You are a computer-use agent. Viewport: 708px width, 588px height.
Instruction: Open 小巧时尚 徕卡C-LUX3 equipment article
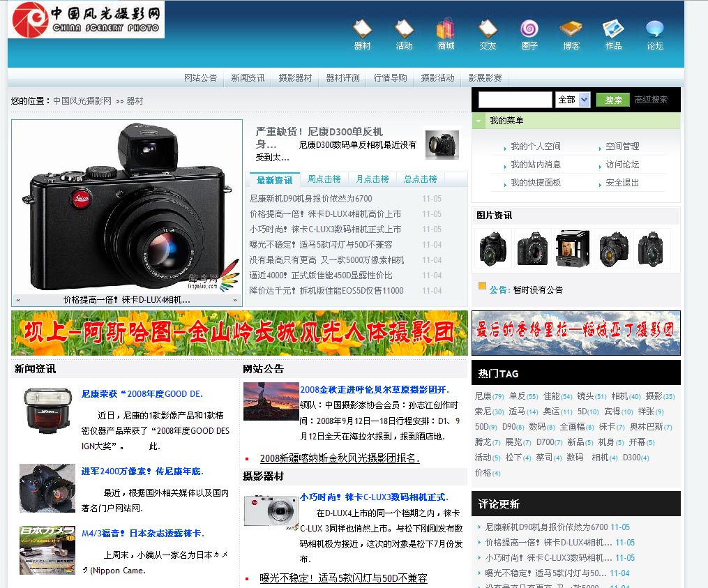coord(374,497)
